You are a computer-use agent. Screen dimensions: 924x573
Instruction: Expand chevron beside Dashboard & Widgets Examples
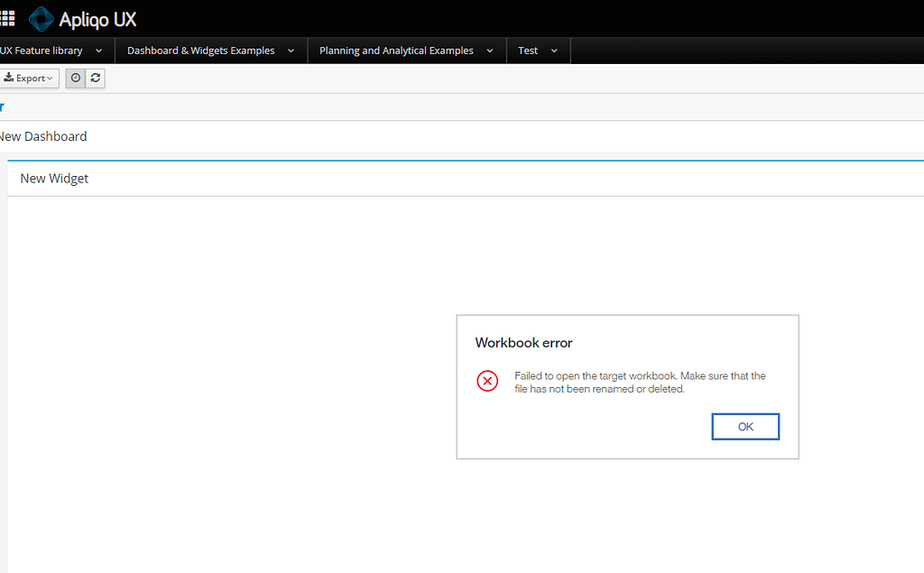tap(291, 51)
